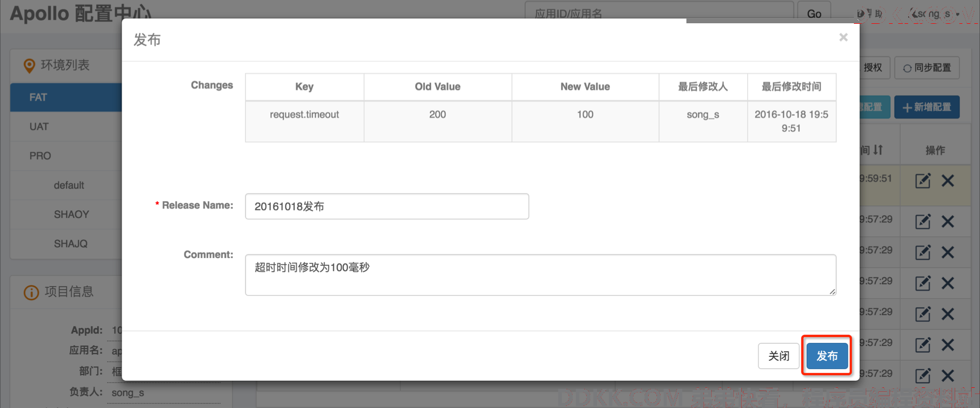
Task: Click delete X in sixth config row
Action: 947,345
